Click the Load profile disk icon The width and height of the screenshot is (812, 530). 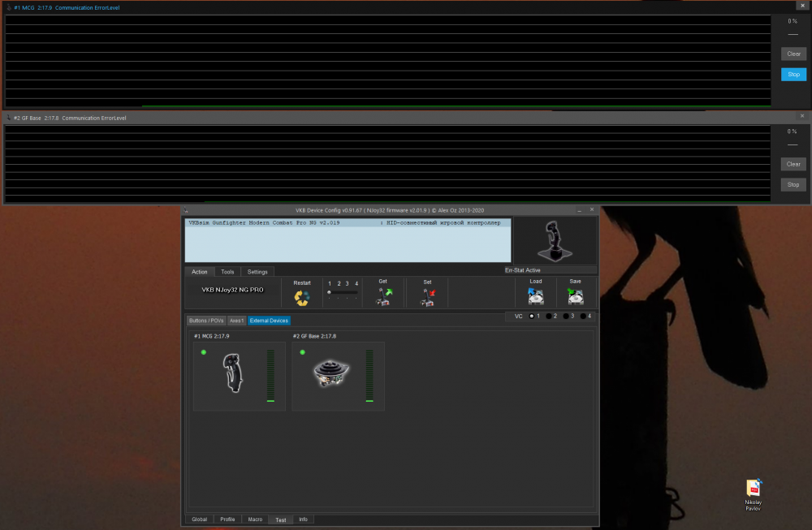[x=535, y=297]
